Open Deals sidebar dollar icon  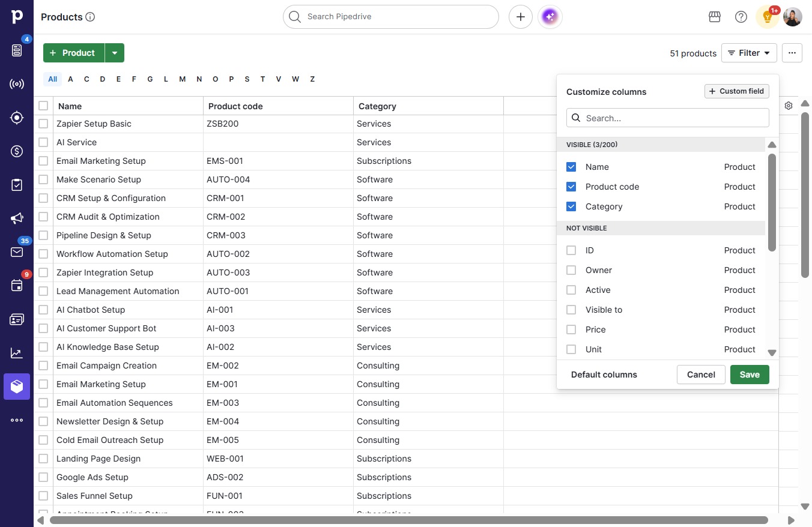[x=17, y=151]
